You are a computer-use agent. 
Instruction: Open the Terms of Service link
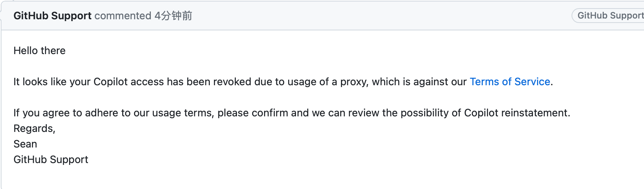pyautogui.click(x=510, y=82)
